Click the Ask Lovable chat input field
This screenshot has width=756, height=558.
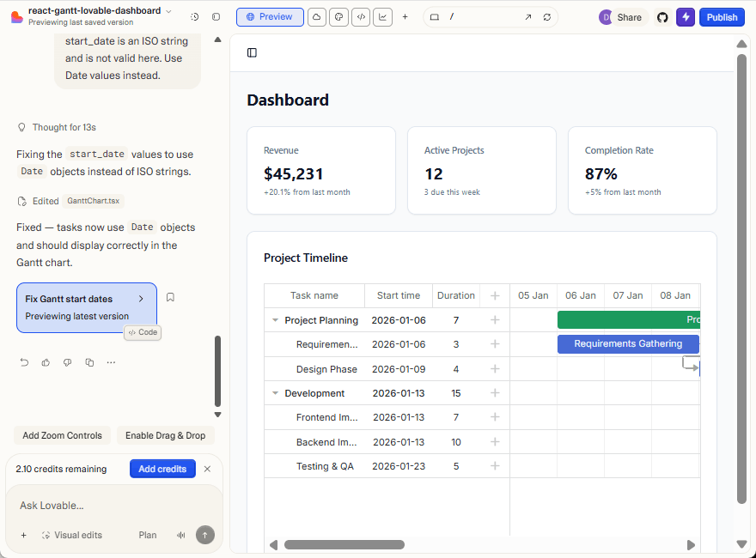click(103, 505)
